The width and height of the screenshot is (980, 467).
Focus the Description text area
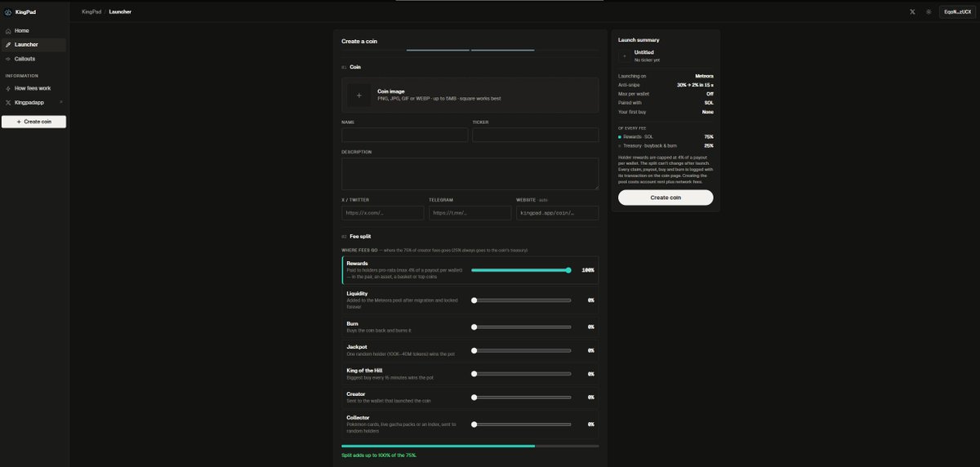pyautogui.click(x=470, y=174)
